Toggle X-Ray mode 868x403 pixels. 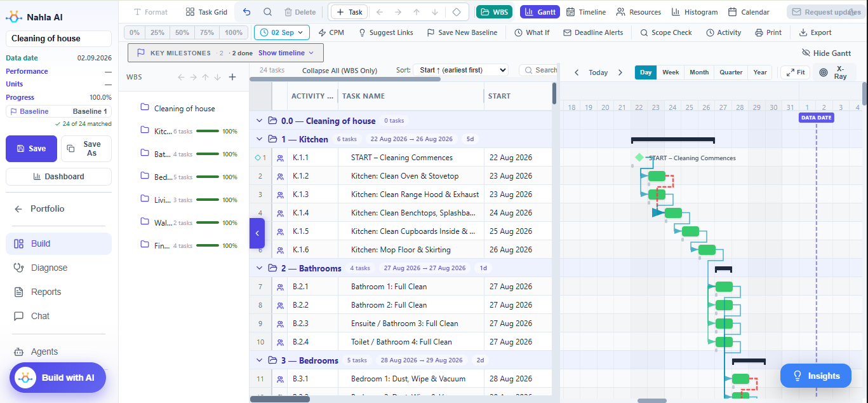coord(834,72)
